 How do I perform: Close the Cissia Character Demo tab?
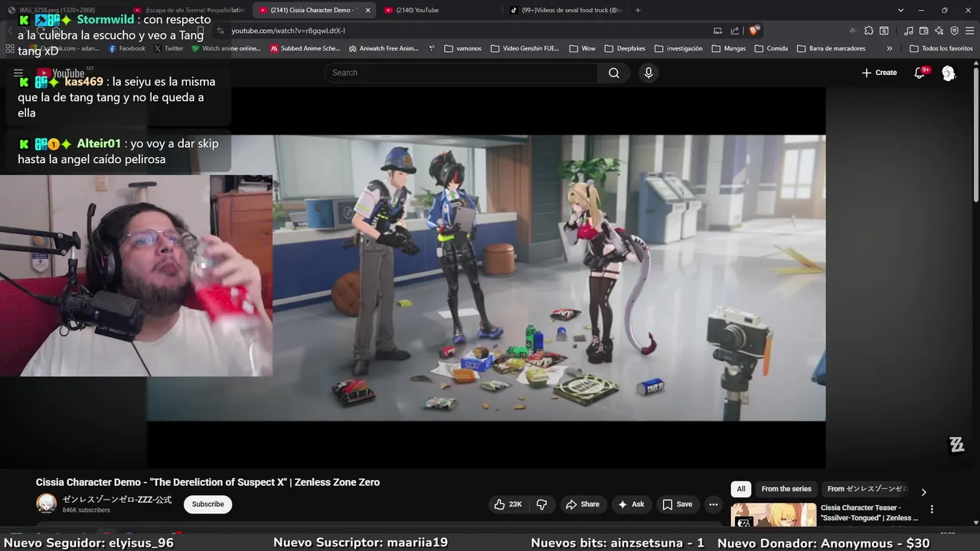pos(367,10)
